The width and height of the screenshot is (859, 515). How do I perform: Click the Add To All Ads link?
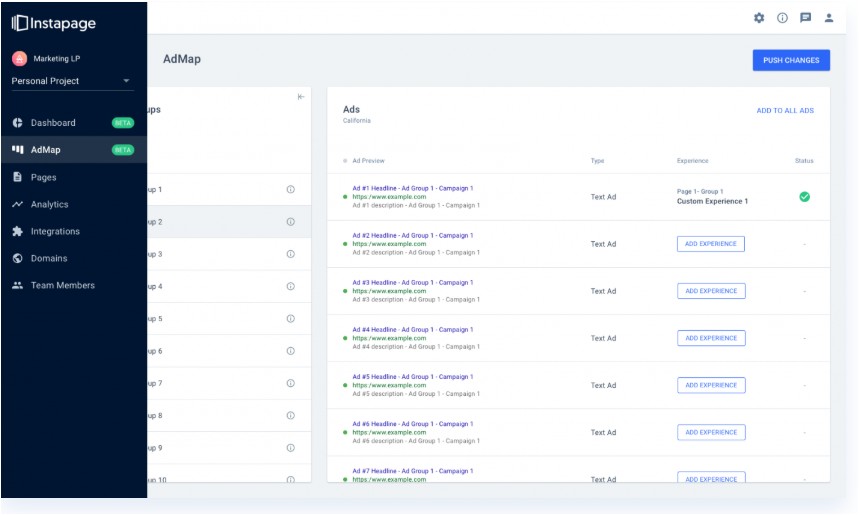(x=785, y=111)
